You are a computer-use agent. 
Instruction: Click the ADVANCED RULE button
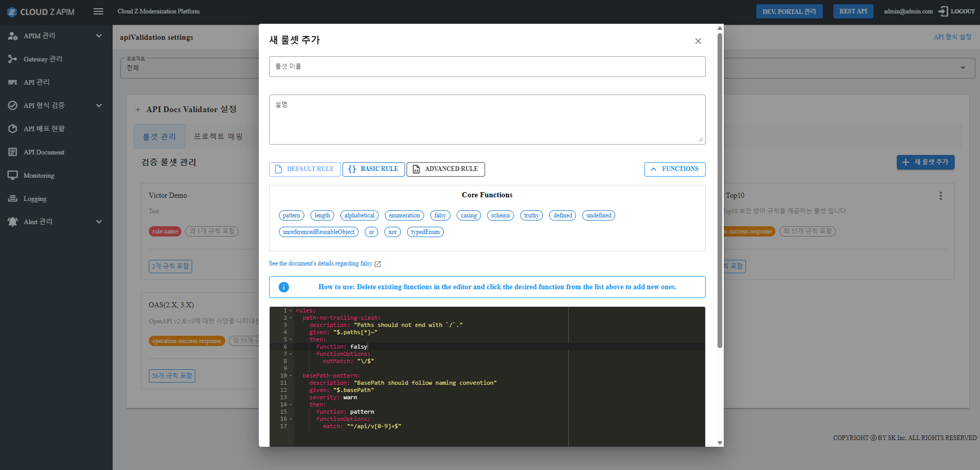pos(445,169)
